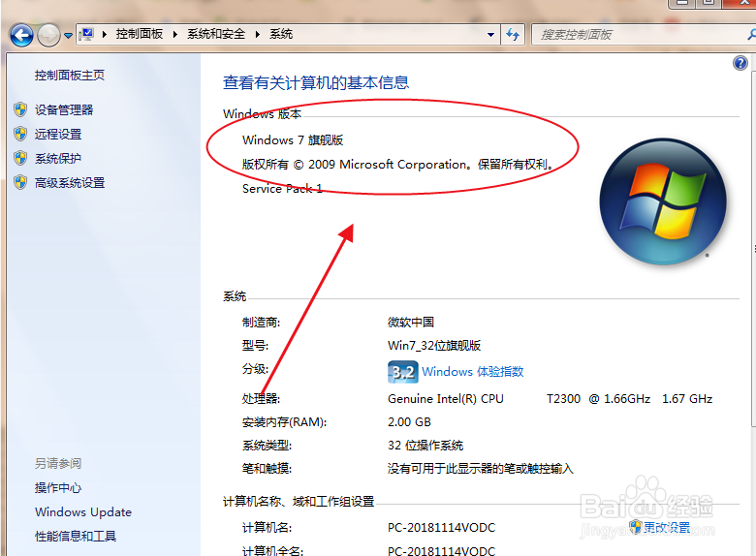Viewport: 756px width, 556px height.
Task: Select the 控制面板 breadcrumb
Action: click(x=140, y=34)
